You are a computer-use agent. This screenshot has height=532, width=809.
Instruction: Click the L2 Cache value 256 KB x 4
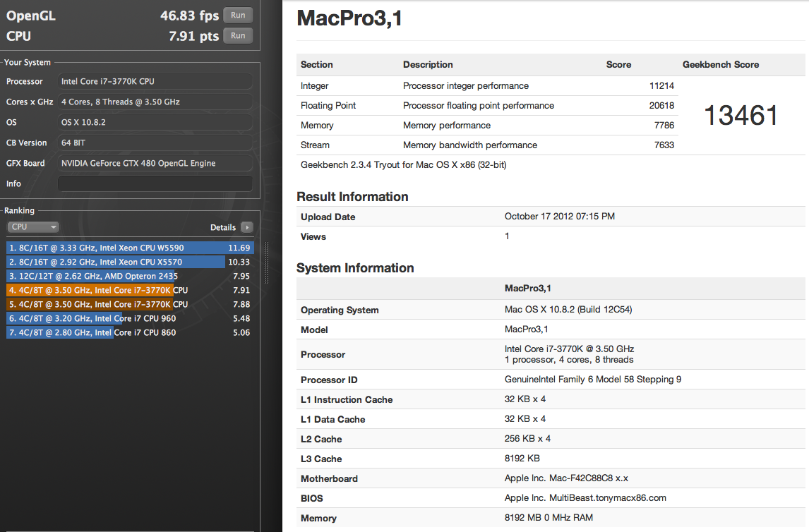coord(527,439)
